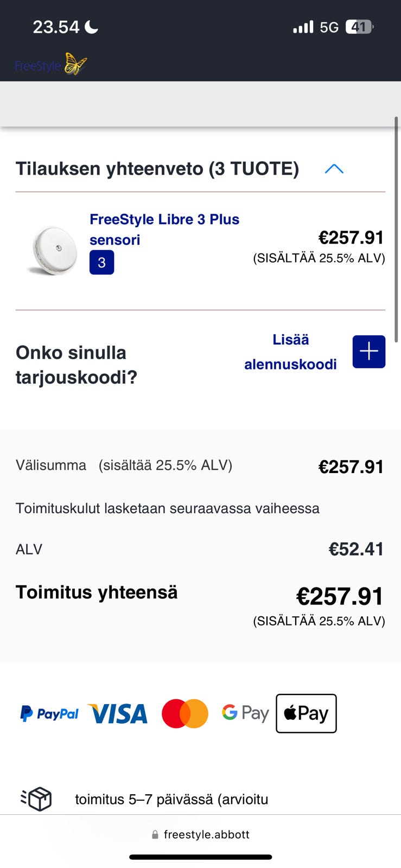Image resolution: width=401 pixels, height=868 pixels.
Task: Tap the toimitus 5–7 päivässä text
Action: [x=171, y=799]
